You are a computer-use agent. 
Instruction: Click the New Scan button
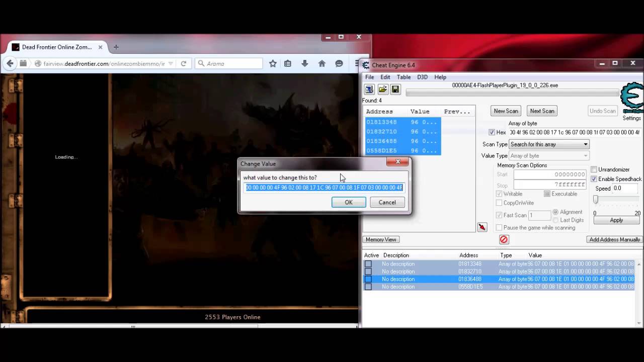pos(506,111)
